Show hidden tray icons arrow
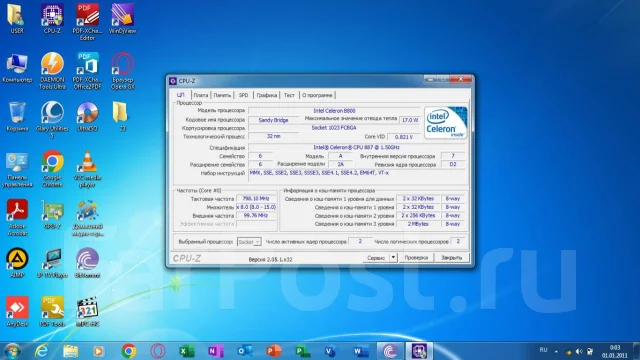This screenshot has height=360, width=640. coord(556,351)
